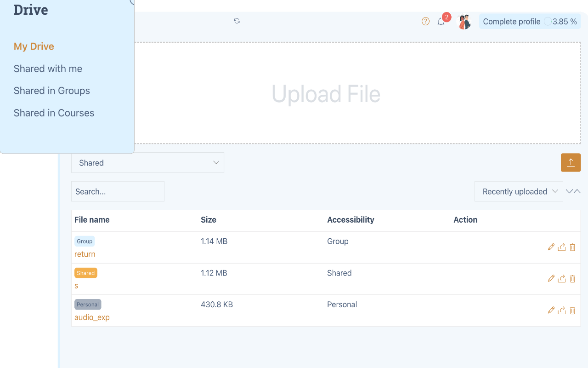Viewport: 588px width, 368px height.
Task: Edit the return file with pencil icon
Action: pyautogui.click(x=551, y=247)
